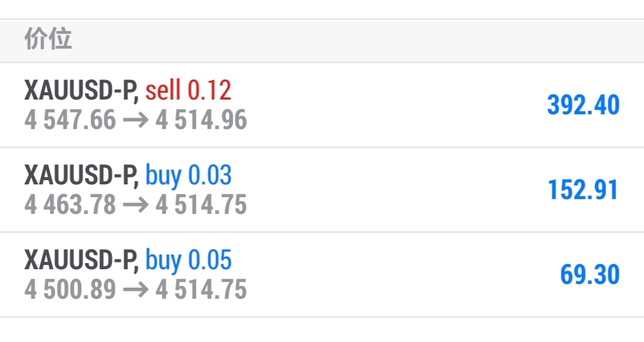Tap the 4 463.78 open price
This screenshot has width=644, height=342.
[x=70, y=205]
